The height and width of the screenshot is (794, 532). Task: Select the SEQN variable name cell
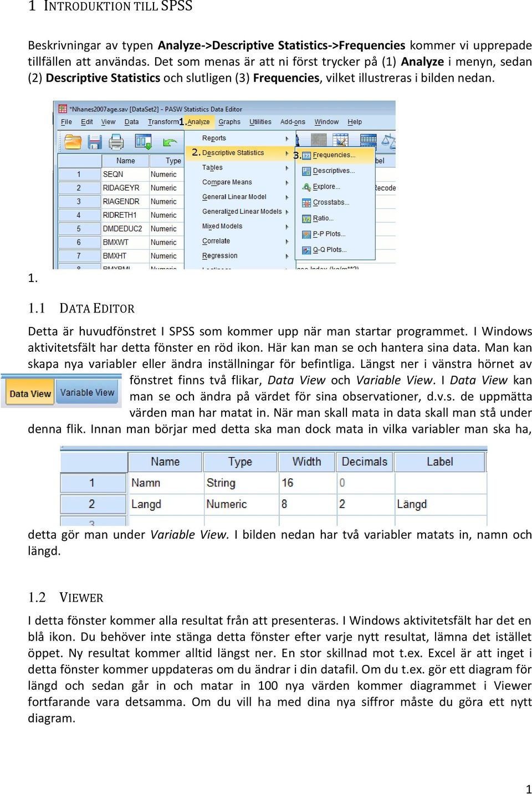[x=126, y=174]
